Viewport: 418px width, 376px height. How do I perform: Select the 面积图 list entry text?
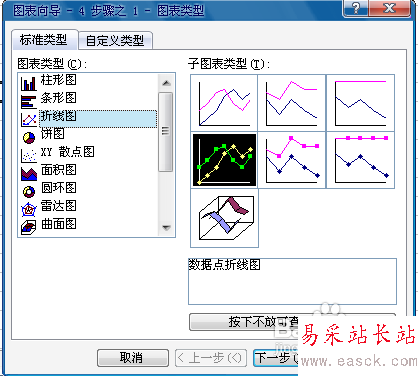point(59,170)
